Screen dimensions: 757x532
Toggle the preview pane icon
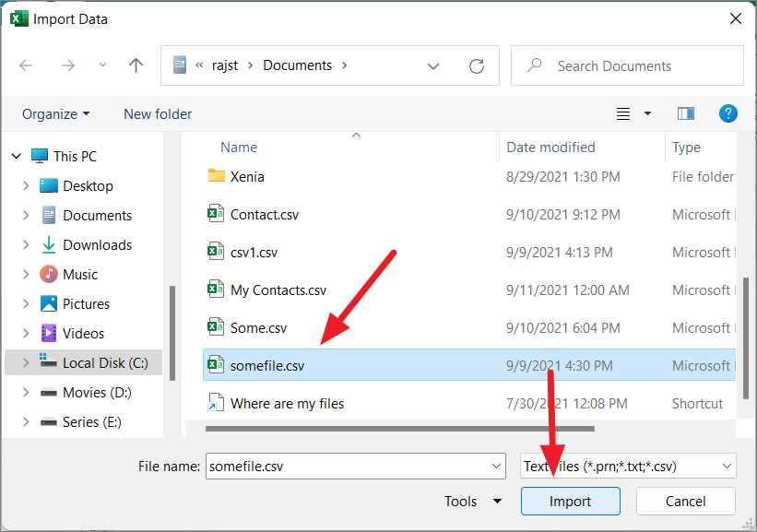click(685, 113)
